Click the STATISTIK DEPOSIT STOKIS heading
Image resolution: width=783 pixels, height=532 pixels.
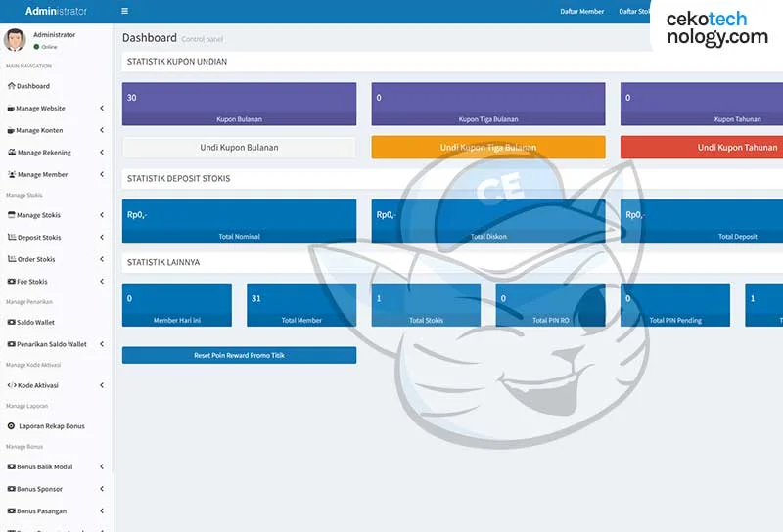tap(178, 179)
